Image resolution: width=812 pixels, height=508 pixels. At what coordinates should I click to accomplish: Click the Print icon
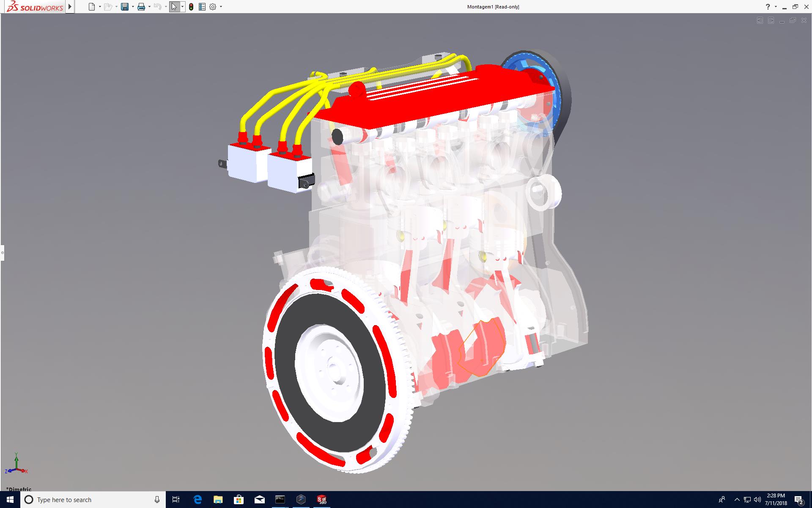(x=141, y=7)
